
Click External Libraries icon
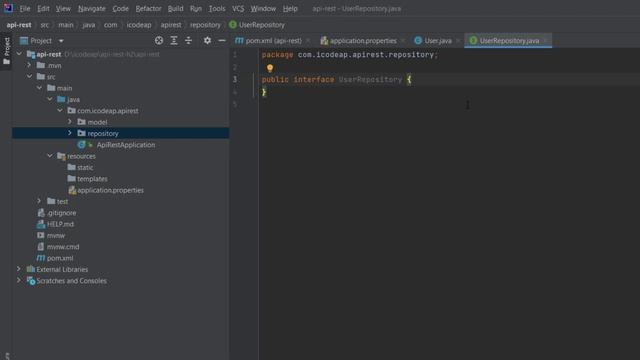click(x=31, y=269)
